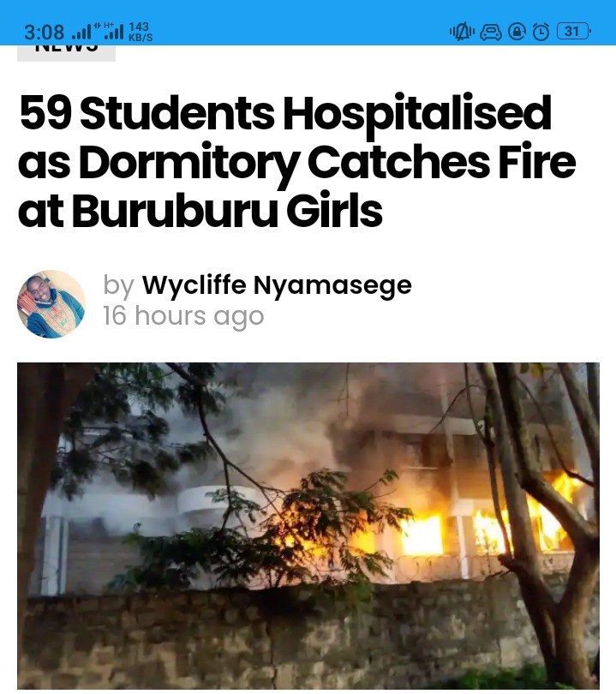Tap the empty blue status bar center
Image resolution: width=616 pixels, height=694 pixels.
[301, 22]
